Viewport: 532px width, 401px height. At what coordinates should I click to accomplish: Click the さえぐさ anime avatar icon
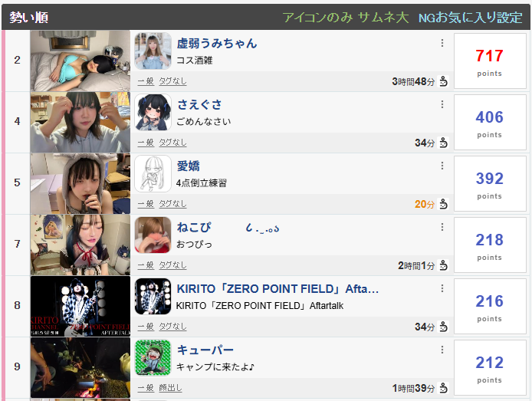click(x=153, y=112)
